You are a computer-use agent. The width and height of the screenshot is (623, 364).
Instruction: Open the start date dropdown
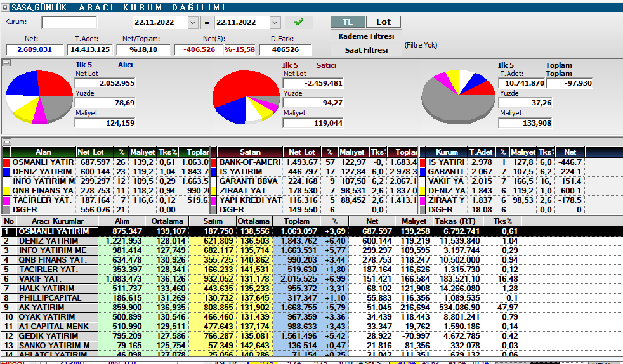point(193,22)
